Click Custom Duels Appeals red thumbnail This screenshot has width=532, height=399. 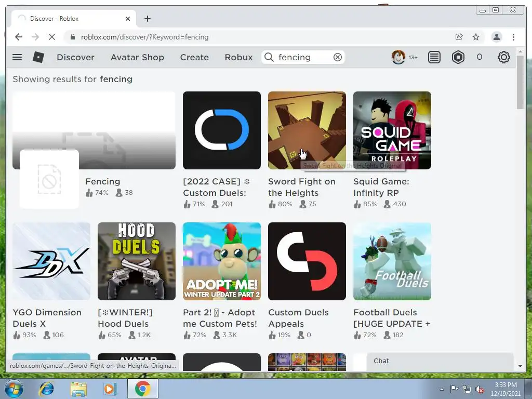coord(307,261)
